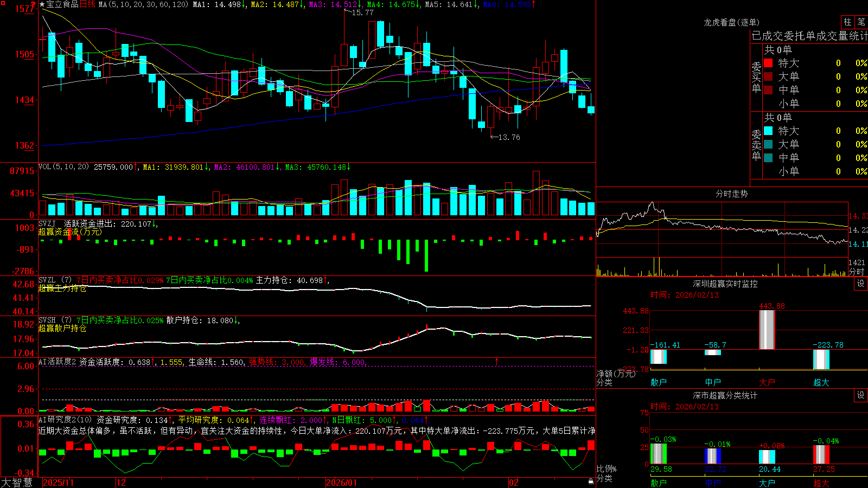Screen dimensions: 868x488
Task: Click the AI研究度2(10) indicator name
Action: (65, 420)
